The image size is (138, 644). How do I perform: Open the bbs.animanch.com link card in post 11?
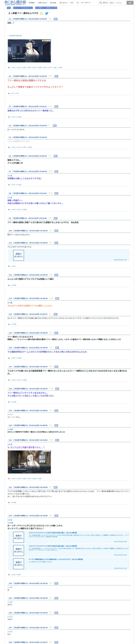(x=69, y=255)
